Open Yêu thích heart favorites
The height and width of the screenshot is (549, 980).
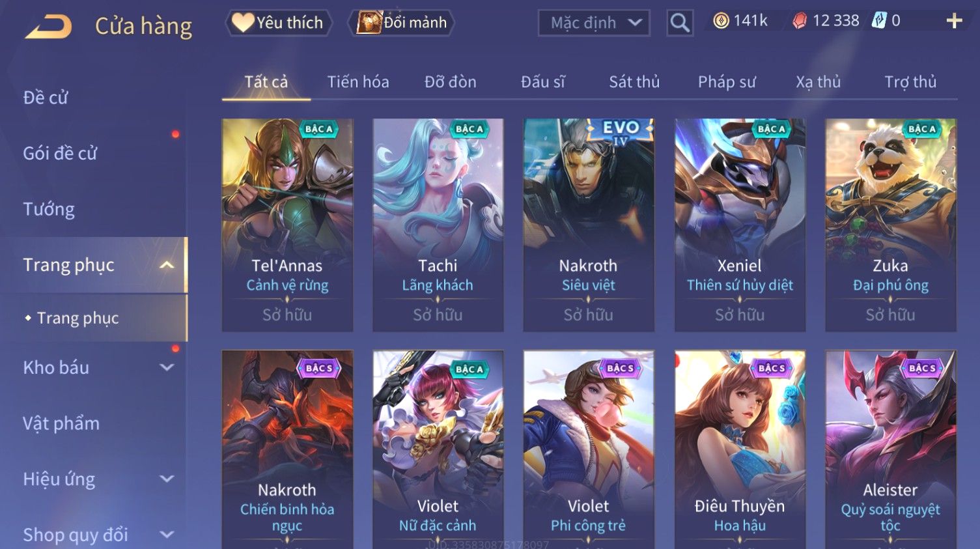pos(279,23)
